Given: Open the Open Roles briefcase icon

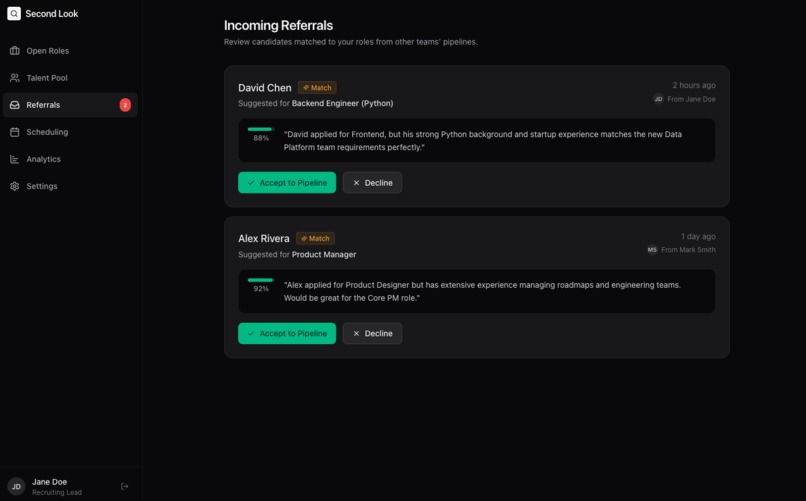Looking at the screenshot, I should click(x=14, y=50).
